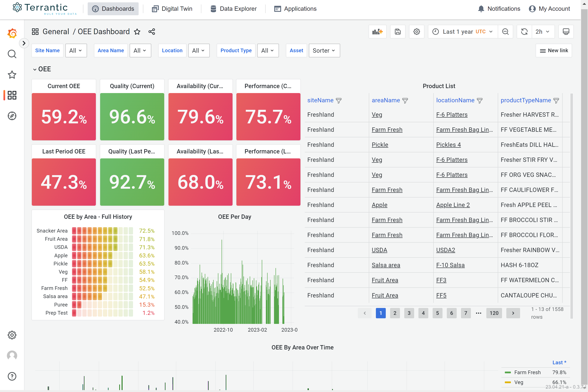
Task: Toggle Farm Fresh series in legend
Action: [527, 372]
